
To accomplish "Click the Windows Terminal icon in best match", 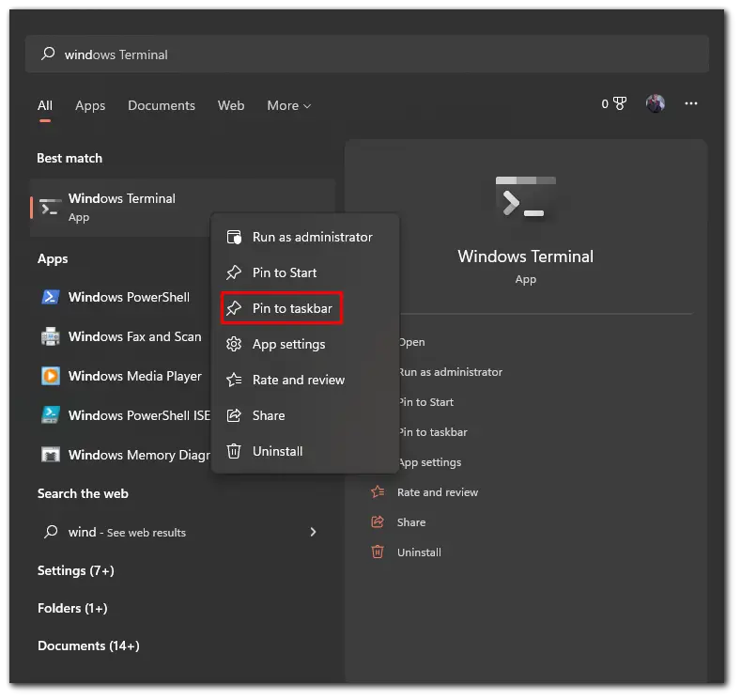I will pyautogui.click(x=50, y=208).
